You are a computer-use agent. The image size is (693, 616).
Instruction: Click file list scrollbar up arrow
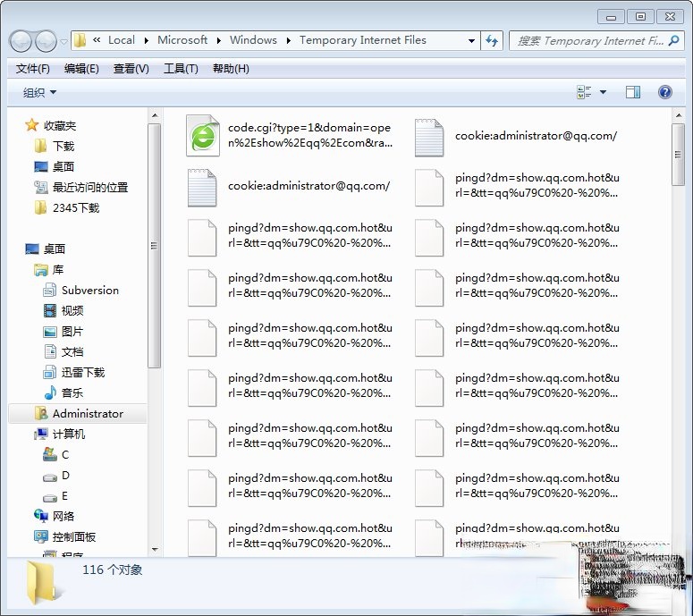pos(678,115)
